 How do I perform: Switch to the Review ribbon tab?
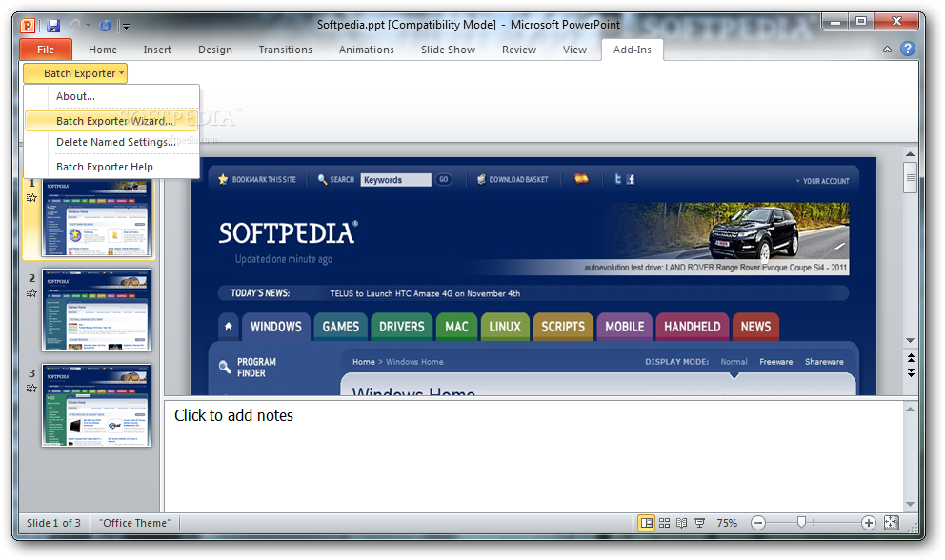519,50
